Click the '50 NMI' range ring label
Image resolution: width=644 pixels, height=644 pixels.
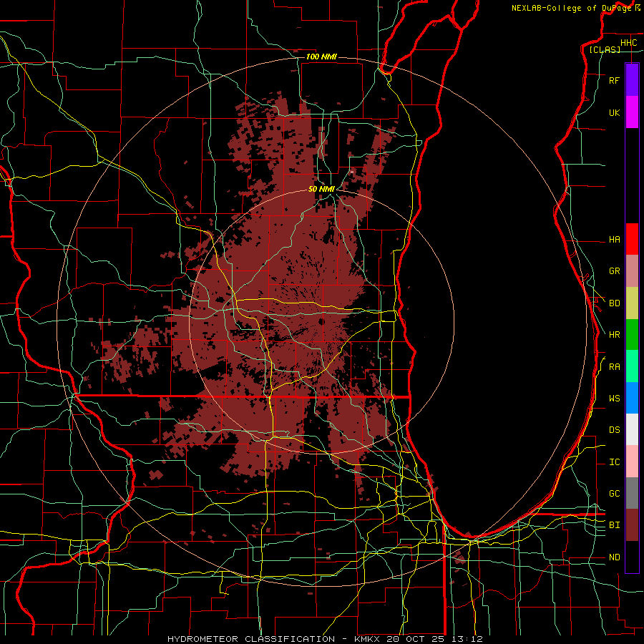tap(321, 189)
